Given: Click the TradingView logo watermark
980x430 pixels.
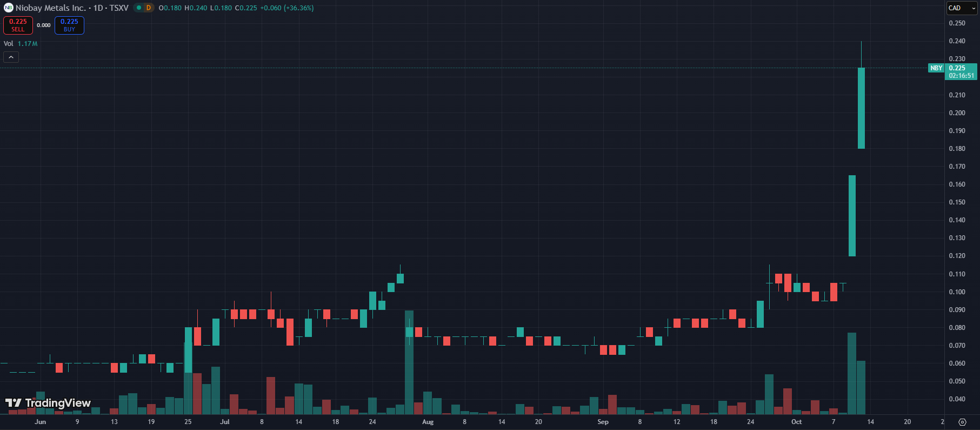Looking at the screenshot, I should pyautogui.click(x=48, y=403).
